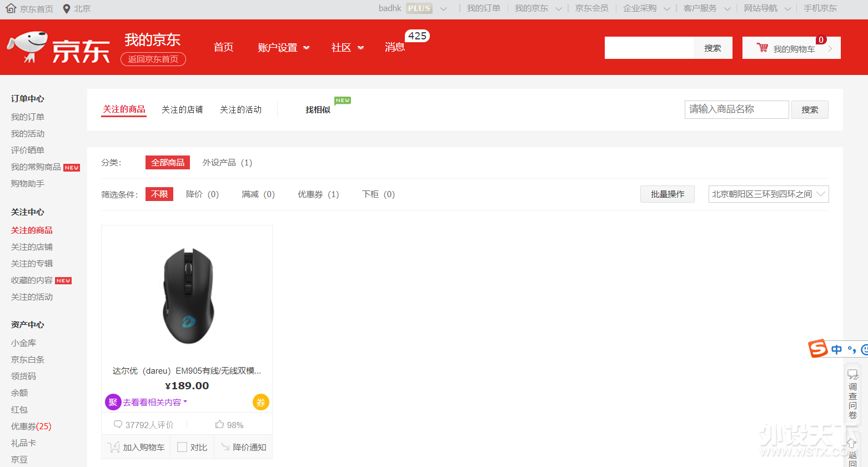Screen dimensions: 868x467
Task: Open 关注的专辑 in sidebar
Action: pos(32,263)
